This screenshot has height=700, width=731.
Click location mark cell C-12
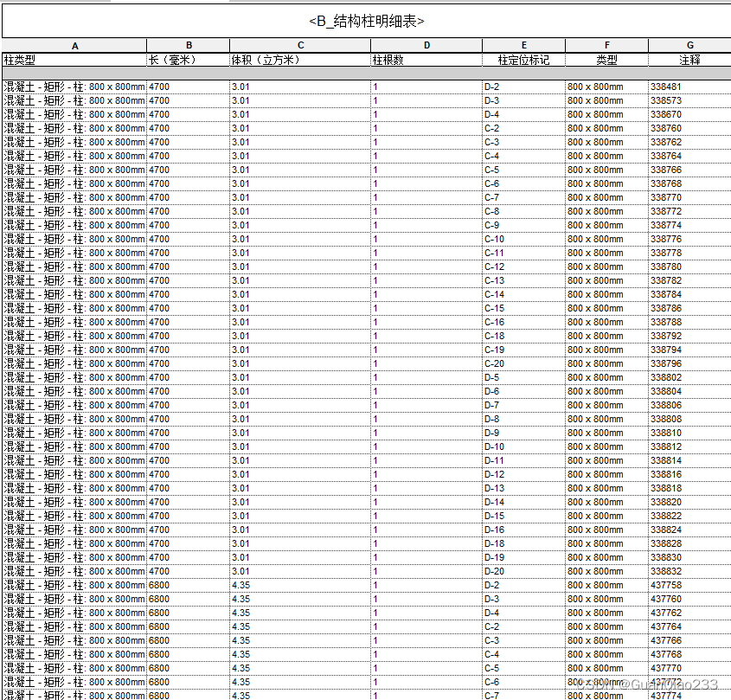pyautogui.click(x=524, y=267)
